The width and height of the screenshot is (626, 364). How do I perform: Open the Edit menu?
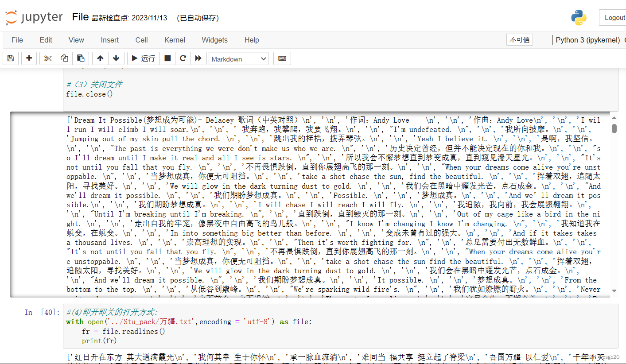pos(46,40)
